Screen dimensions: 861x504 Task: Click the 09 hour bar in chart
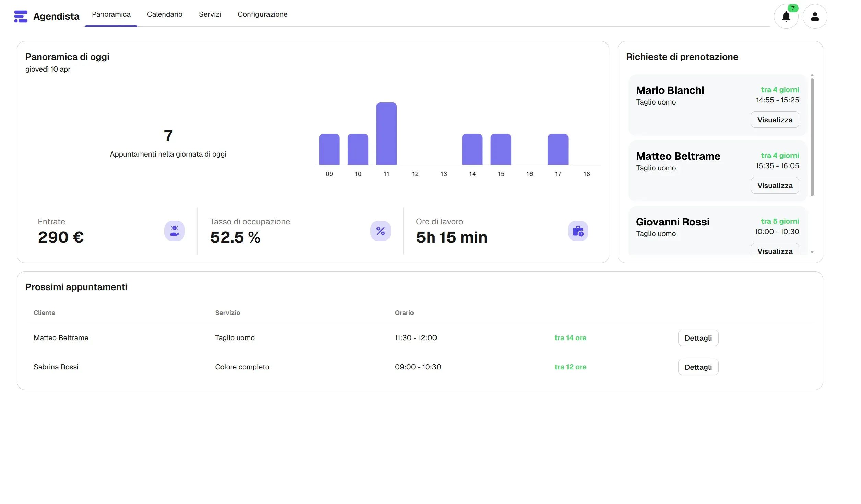point(329,149)
